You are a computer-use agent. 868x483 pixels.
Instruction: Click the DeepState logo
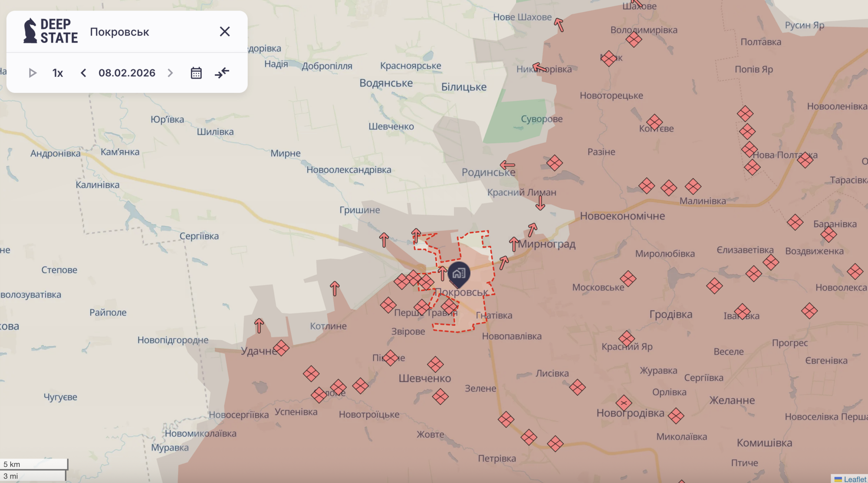tap(51, 31)
